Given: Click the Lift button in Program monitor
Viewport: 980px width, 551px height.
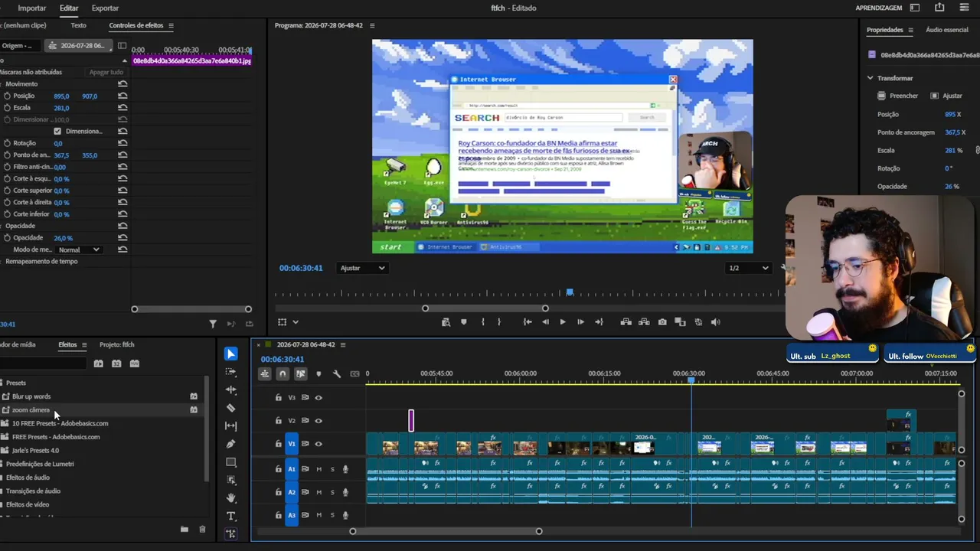Looking at the screenshot, I should (x=626, y=322).
